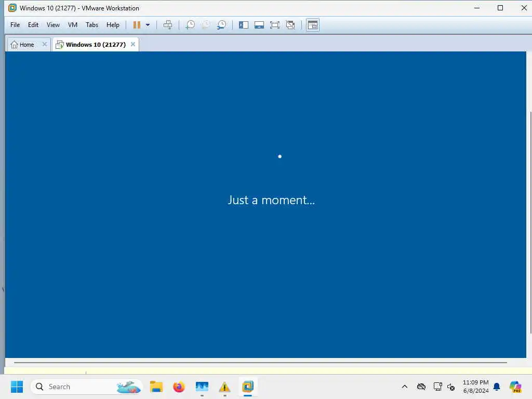Open Copilot preview from the taskbar

point(515,387)
